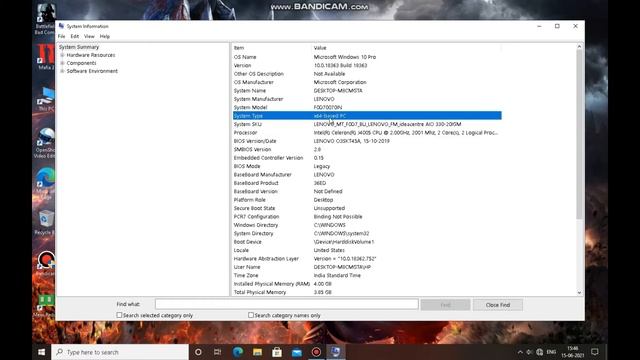Viewport: 640px width, 360px height.
Task: Open the Edit menu
Action: pyautogui.click(x=75, y=36)
